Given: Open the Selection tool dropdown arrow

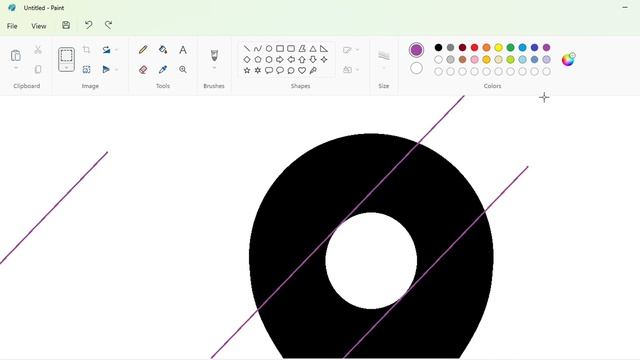Looking at the screenshot, I should click(67, 68).
